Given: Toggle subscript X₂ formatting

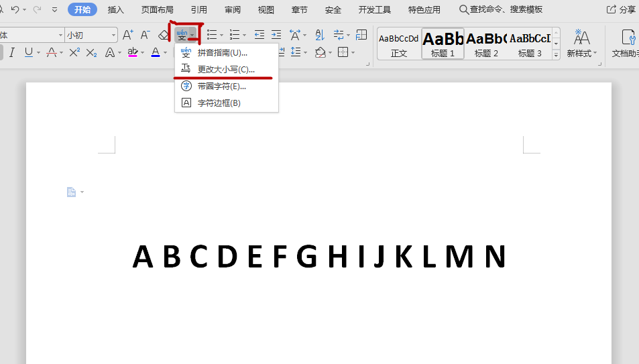Looking at the screenshot, I should pyautogui.click(x=92, y=53).
